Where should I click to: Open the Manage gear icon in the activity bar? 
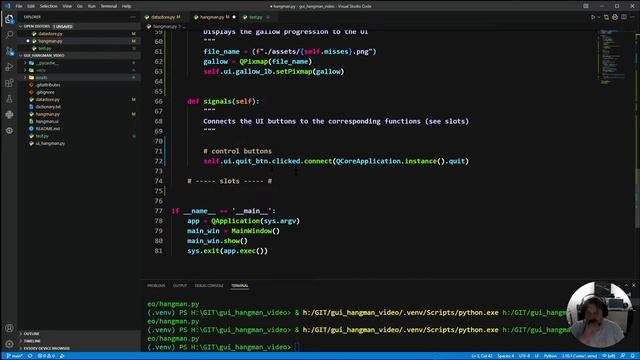[x=9, y=344]
